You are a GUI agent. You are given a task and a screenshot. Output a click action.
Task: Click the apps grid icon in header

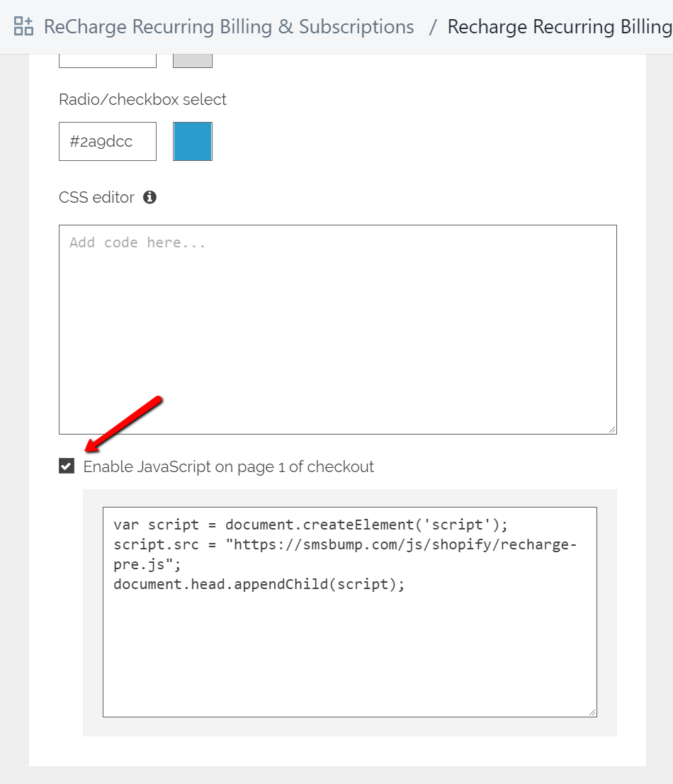click(x=23, y=26)
